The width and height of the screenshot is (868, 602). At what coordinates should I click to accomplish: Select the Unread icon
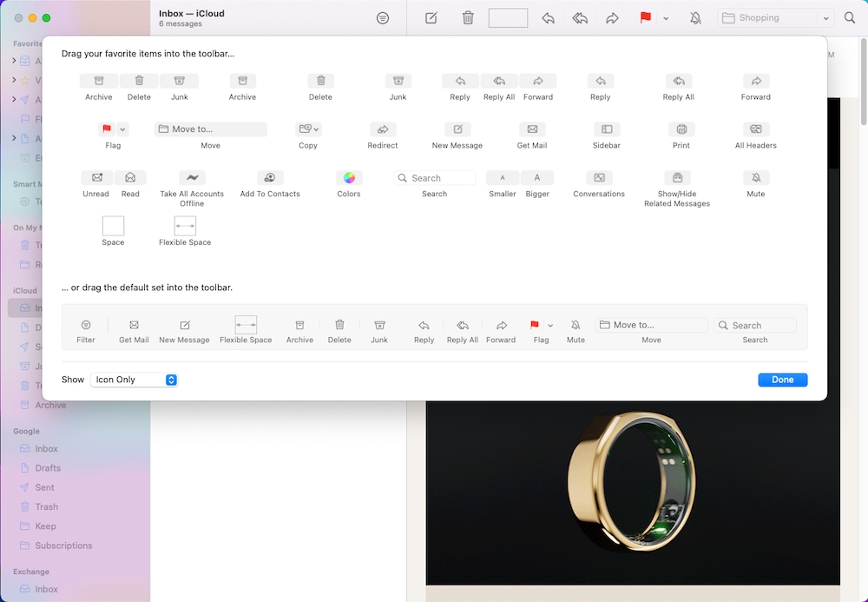point(95,177)
